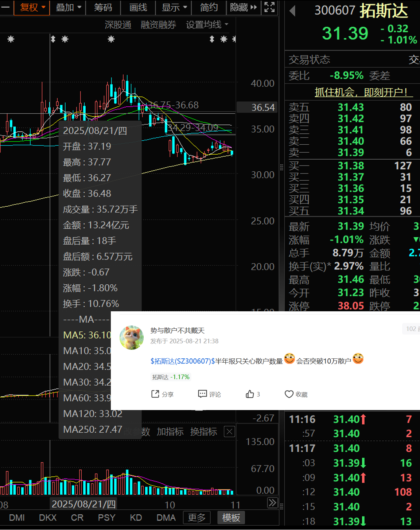Select the 画线 drawing tool

tap(138, 7)
